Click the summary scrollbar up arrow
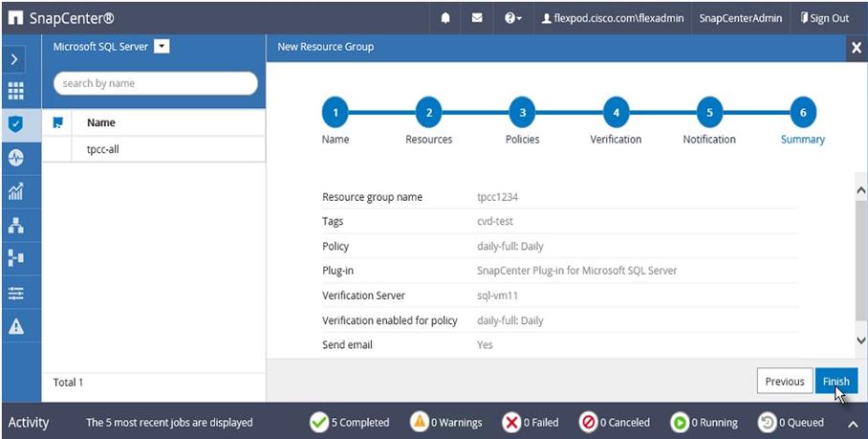The width and height of the screenshot is (868, 439). click(x=860, y=190)
